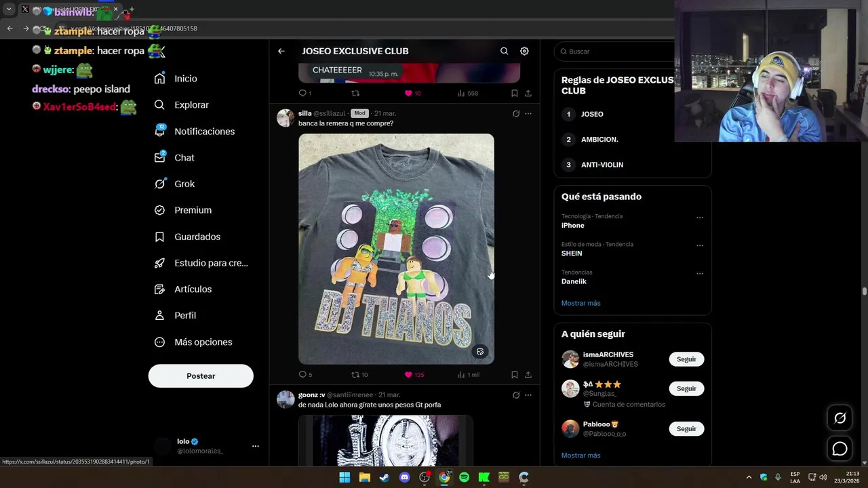Click the Más opciones circle icon
The image size is (868, 488).
click(x=159, y=342)
